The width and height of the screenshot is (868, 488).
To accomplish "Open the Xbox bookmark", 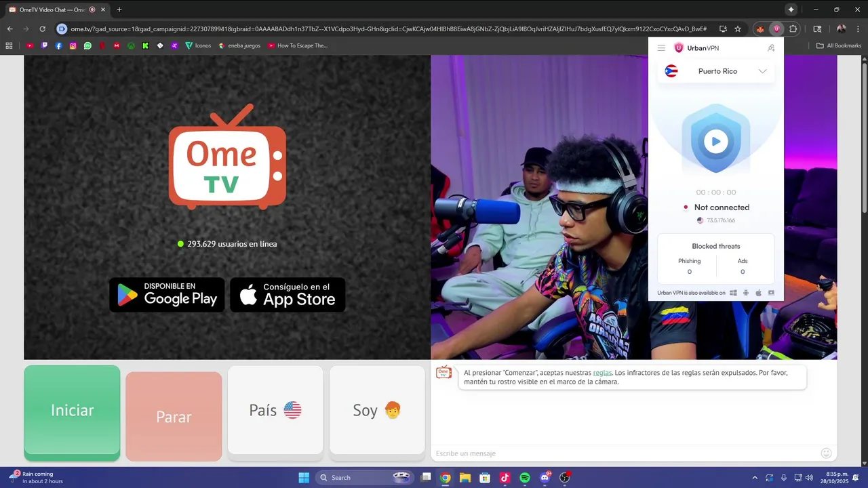I will click(131, 45).
